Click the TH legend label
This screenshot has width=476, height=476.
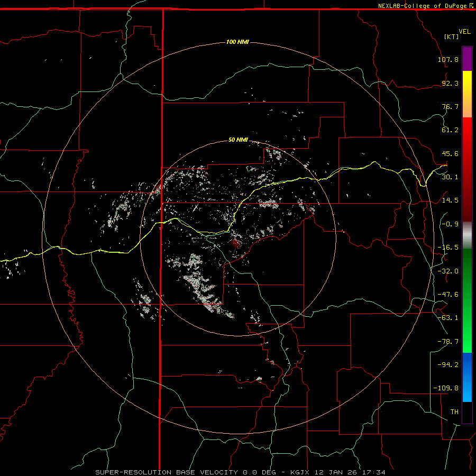[x=454, y=412]
